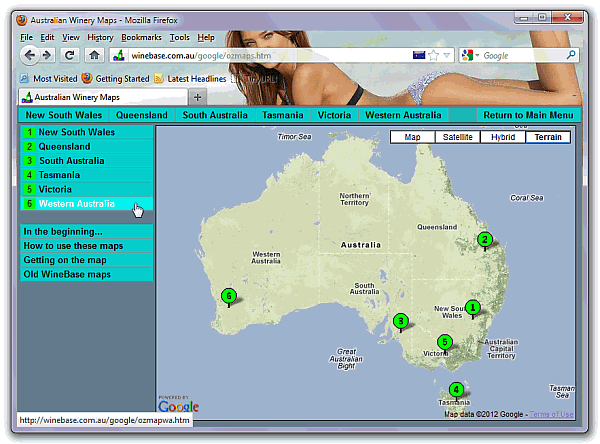Close the Firefox window
The width and height of the screenshot is (600, 444).
567,17
